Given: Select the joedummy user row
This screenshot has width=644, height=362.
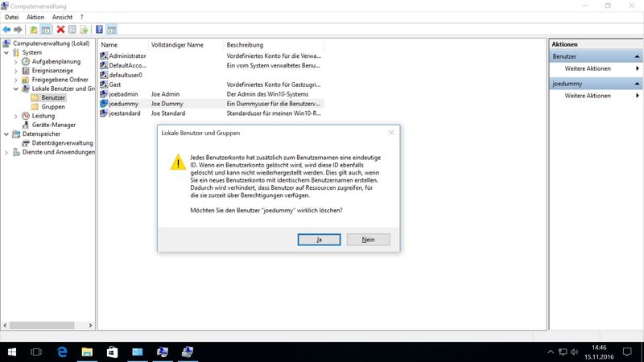Looking at the screenshot, I should pyautogui.click(x=212, y=104).
